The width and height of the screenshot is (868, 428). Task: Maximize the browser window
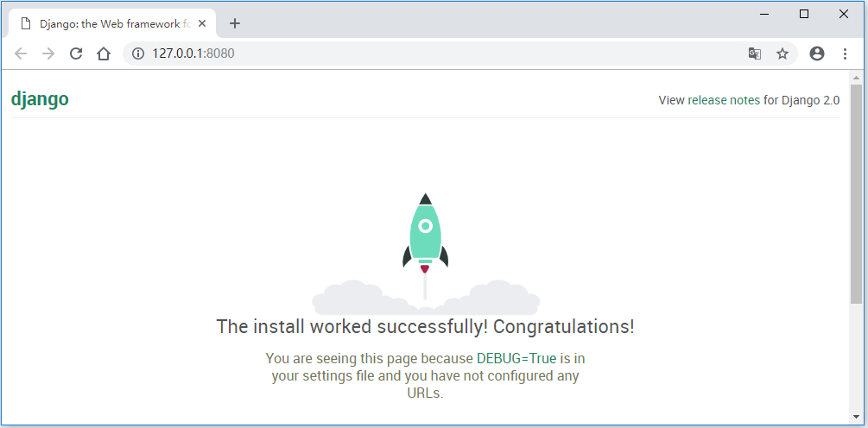click(x=804, y=15)
